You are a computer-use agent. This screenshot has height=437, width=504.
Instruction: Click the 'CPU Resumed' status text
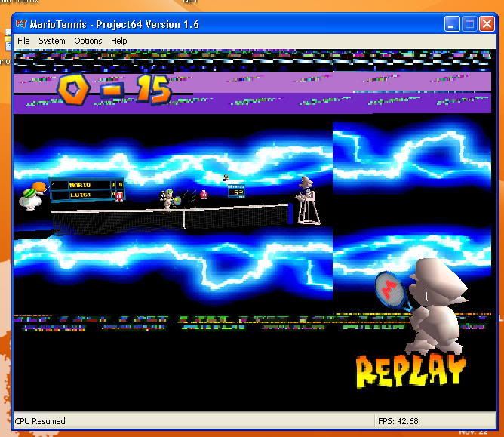40,421
